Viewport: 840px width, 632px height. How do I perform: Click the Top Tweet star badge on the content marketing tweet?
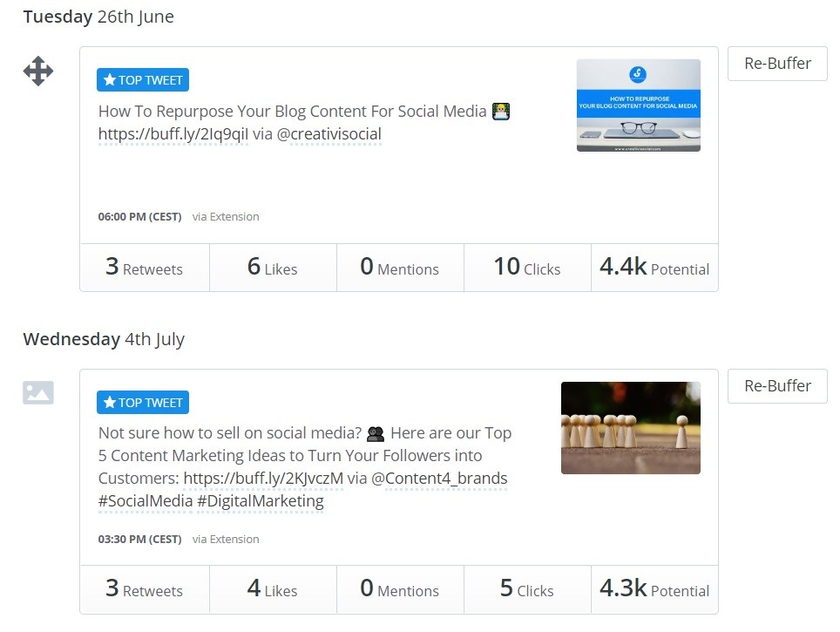click(143, 403)
